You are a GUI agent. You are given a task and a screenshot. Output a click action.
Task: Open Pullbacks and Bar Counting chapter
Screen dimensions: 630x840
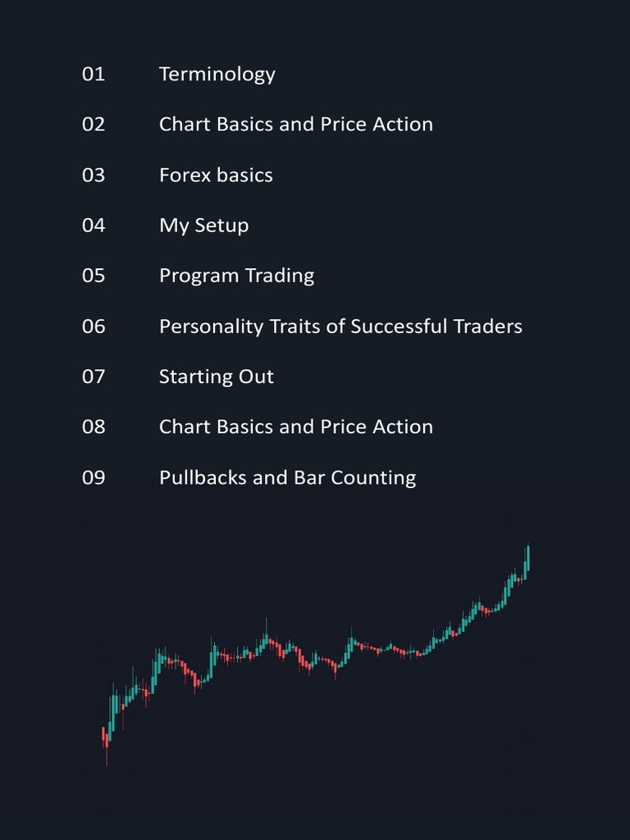pos(288,478)
